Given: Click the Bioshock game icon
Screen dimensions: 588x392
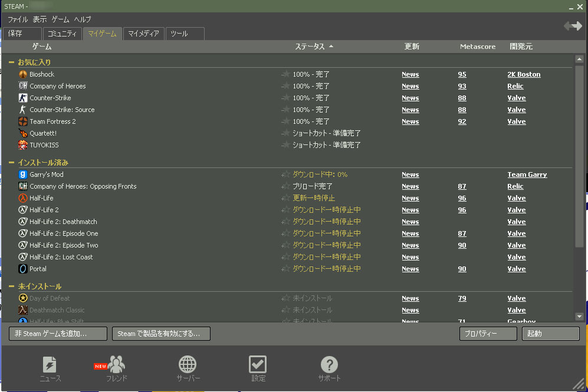Looking at the screenshot, I should click(x=23, y=74).
